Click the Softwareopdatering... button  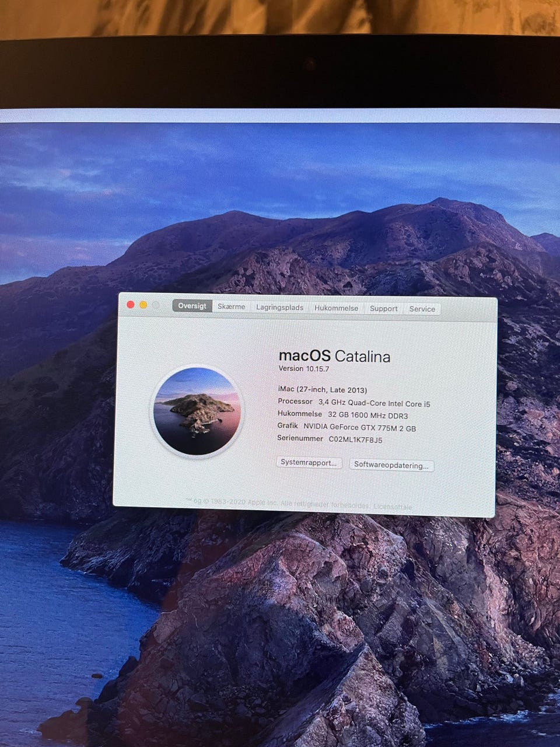point(391,465)
